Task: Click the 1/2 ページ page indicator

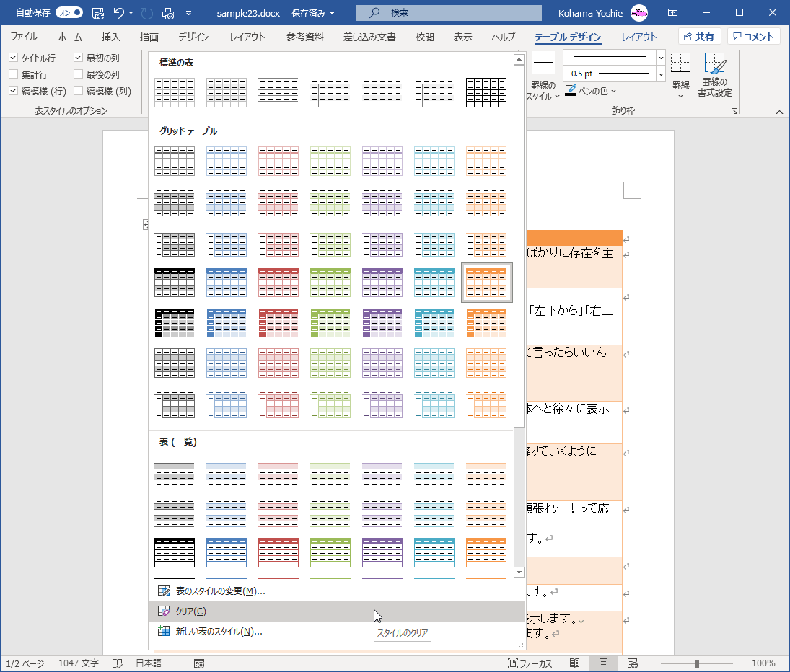Action: tap(25, 663)
